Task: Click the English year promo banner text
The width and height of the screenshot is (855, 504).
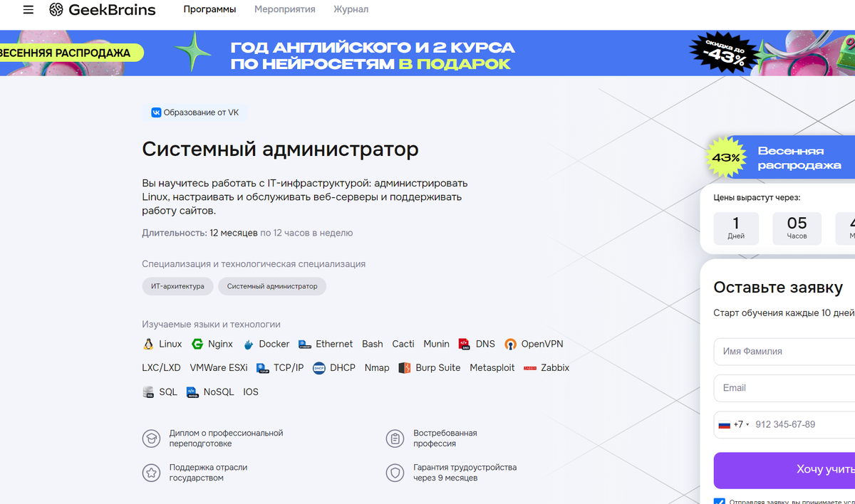Action: (372, 56)
